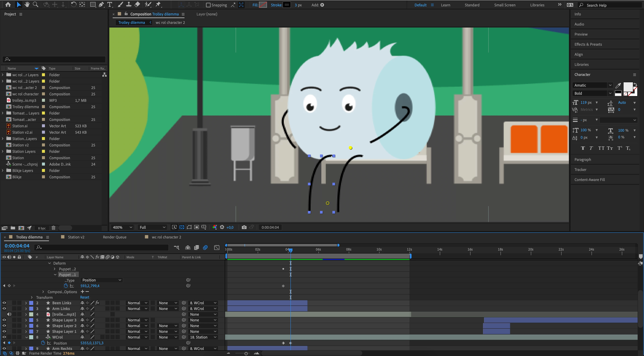Expand the Puppet 2 property group
This screenshot has height=356, width=644.
55,269
